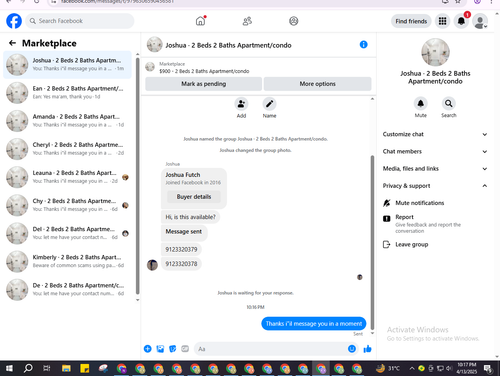Go to the Home feed icon
The image size is (500, 376).
pyautogui.click(x=200, y=21)
